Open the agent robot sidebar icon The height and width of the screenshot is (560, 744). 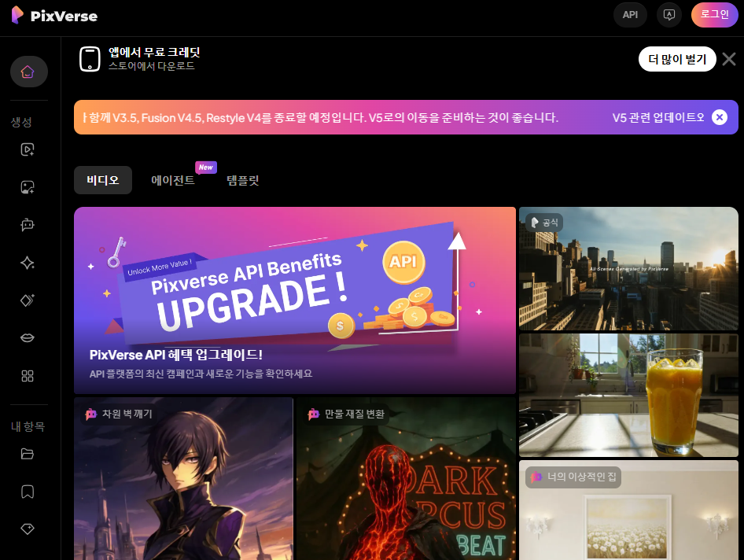[28, 224]
